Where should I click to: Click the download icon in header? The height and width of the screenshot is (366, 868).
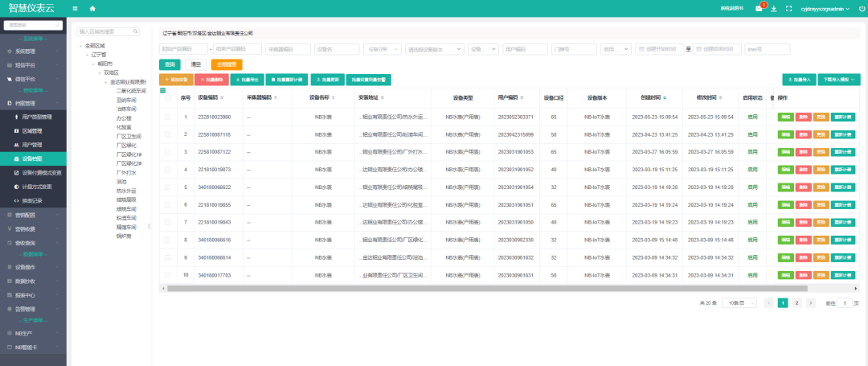pos(774,8)
